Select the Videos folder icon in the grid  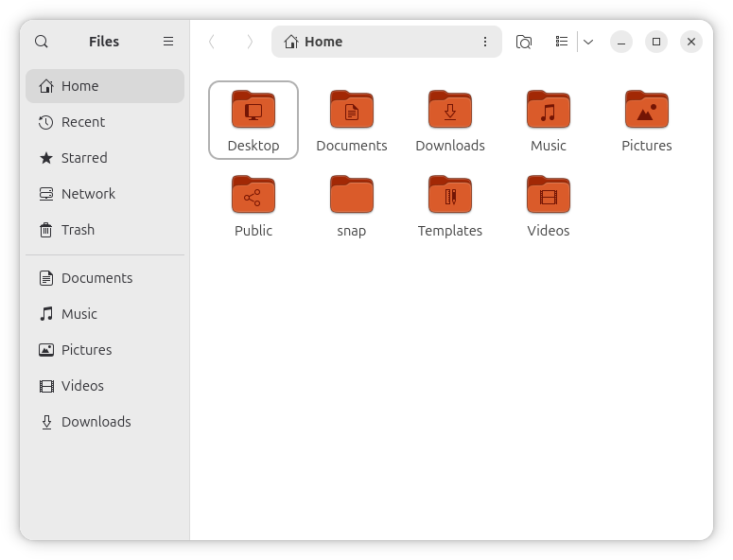pyautogui.click(x=549, y=195)
